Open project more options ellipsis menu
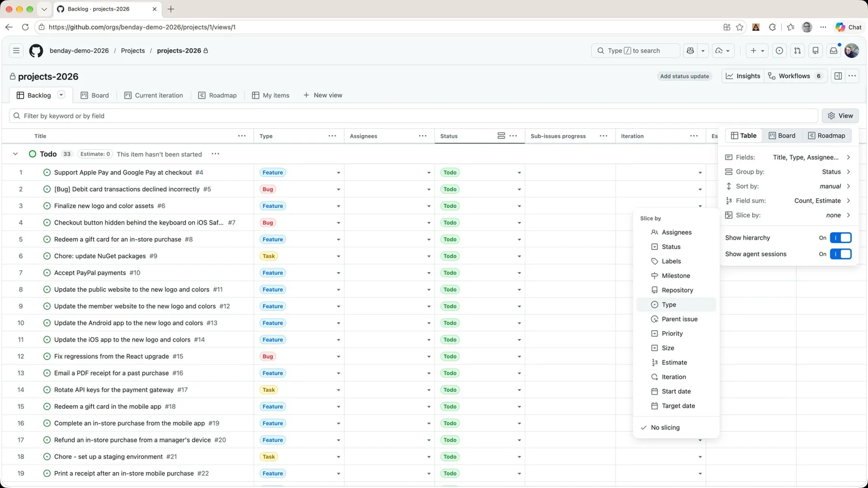 point(852,76)
